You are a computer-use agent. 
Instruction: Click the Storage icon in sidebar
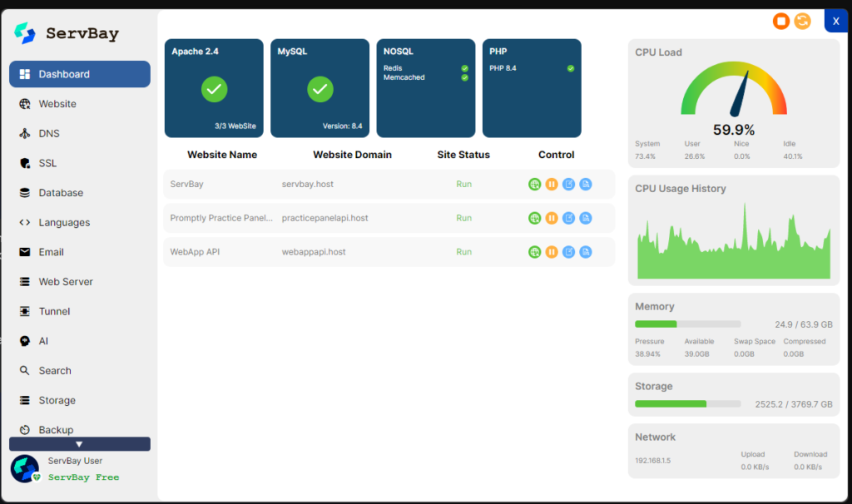(x=24, y=400)
